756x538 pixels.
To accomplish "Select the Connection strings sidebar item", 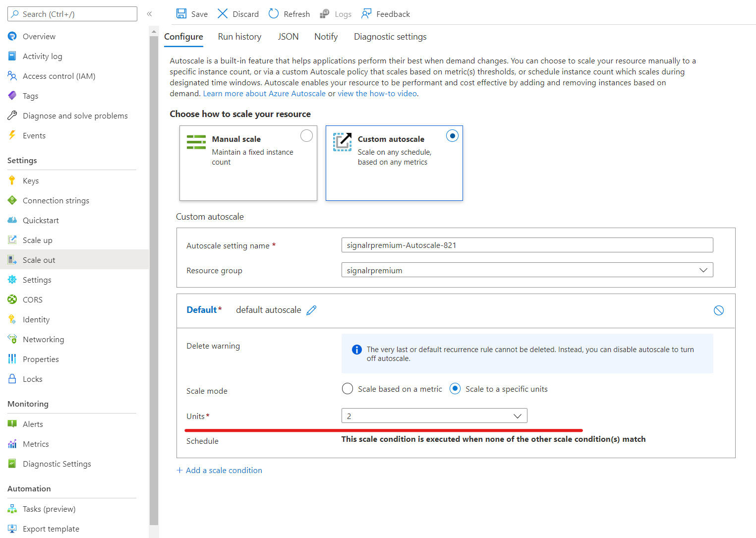I will point(56,200).
